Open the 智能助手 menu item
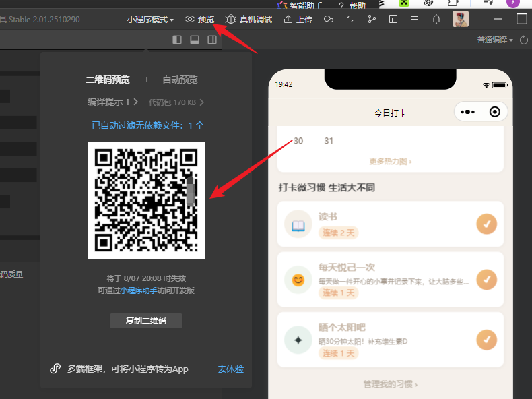The image size is (532, 399). 300,5
